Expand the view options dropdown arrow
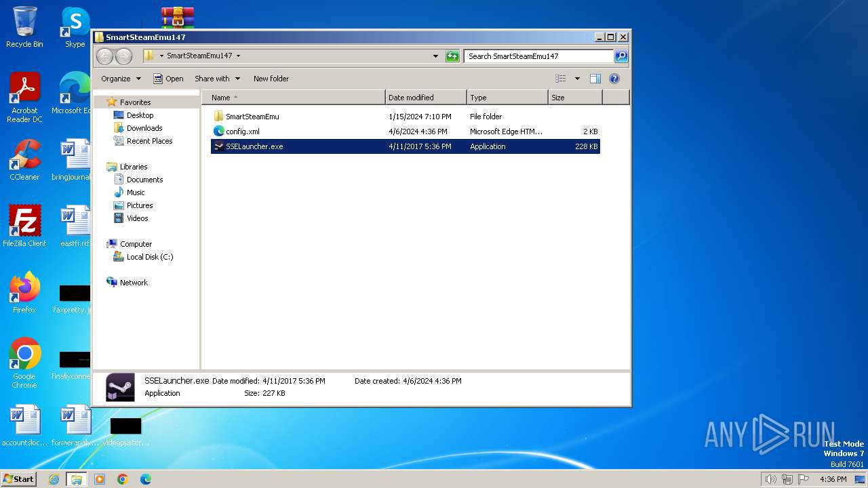The image size is (868, 488). (x=577, y=79)
